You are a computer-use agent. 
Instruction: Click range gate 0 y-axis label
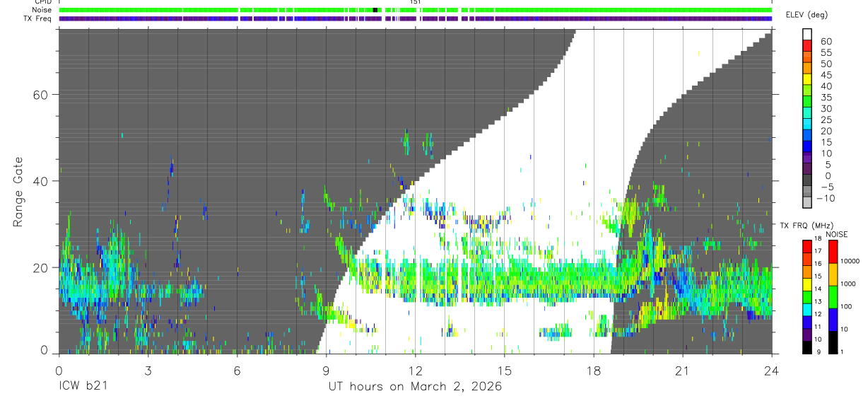tap(45, 351)
